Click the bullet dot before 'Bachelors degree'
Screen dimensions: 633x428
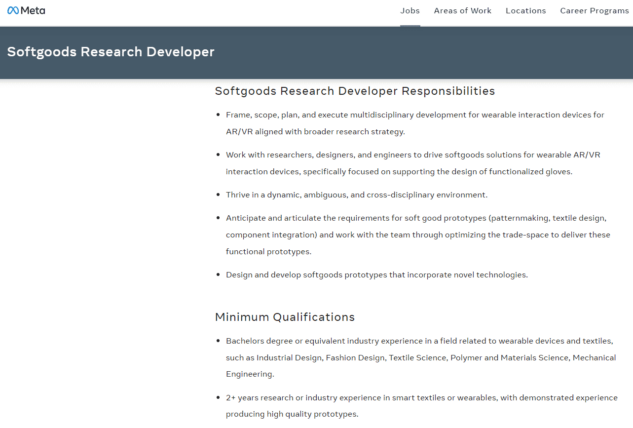tap(219, 341)
